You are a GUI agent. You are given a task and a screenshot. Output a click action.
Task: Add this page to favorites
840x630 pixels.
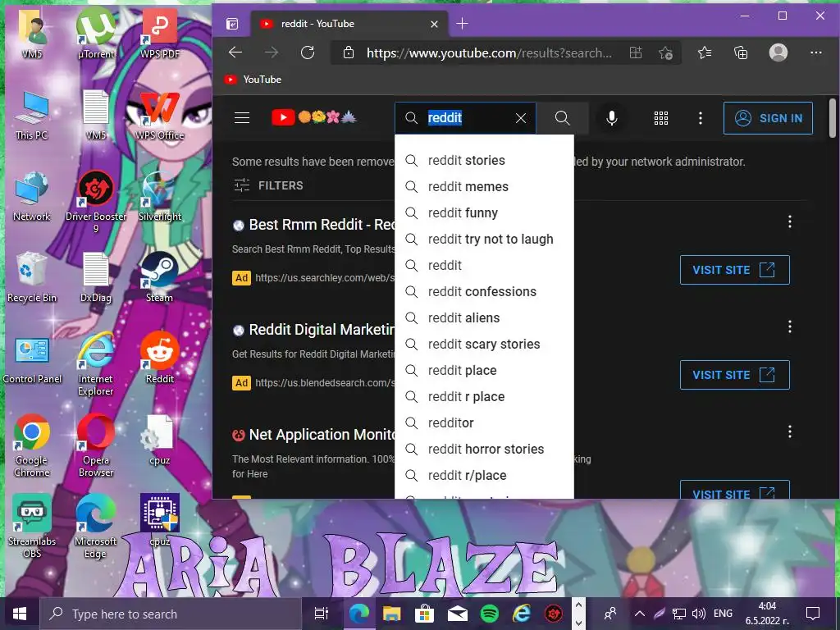[665, 52]
